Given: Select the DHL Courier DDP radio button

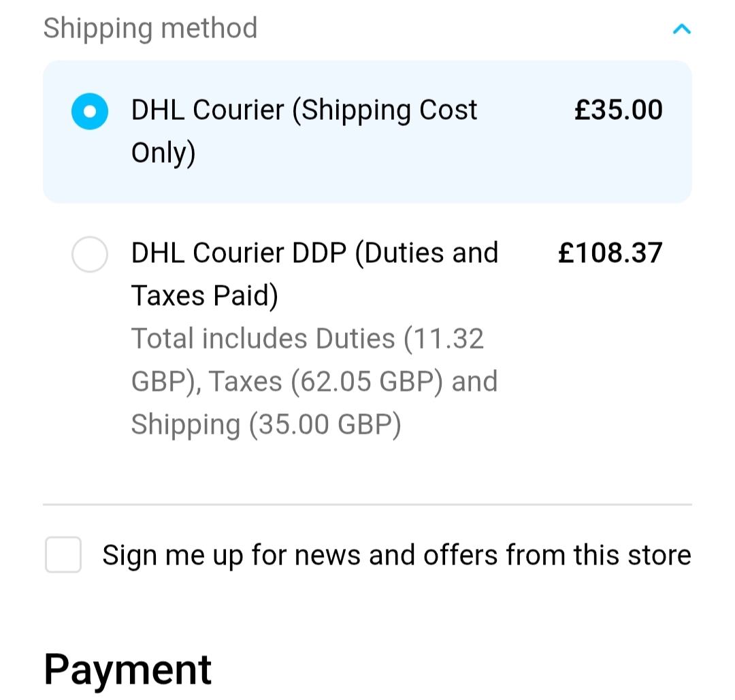Looking at the screenshot, I should pyautogui.click(x=90, y=255).
